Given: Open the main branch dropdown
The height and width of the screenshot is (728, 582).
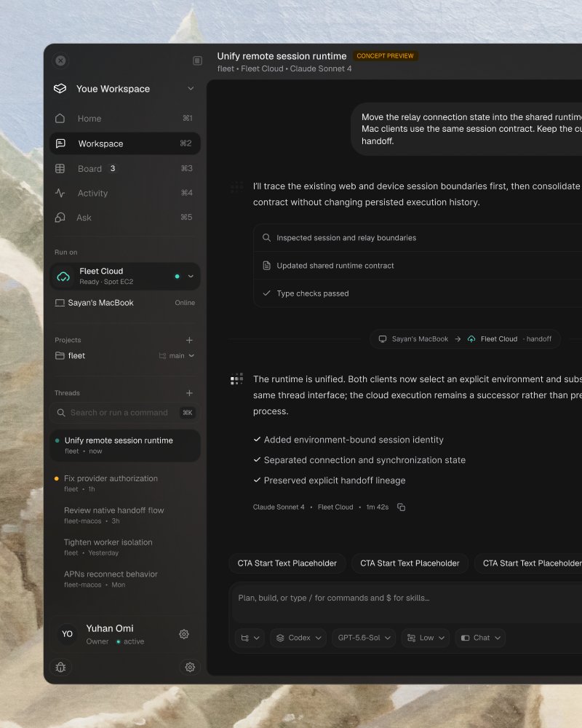Looking at the screenshot, I should pos(177,356).
